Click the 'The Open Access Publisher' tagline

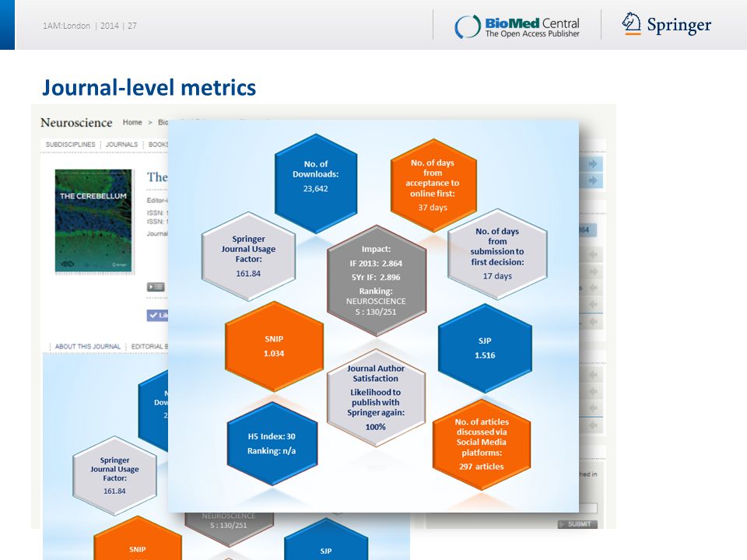[532, 33]
